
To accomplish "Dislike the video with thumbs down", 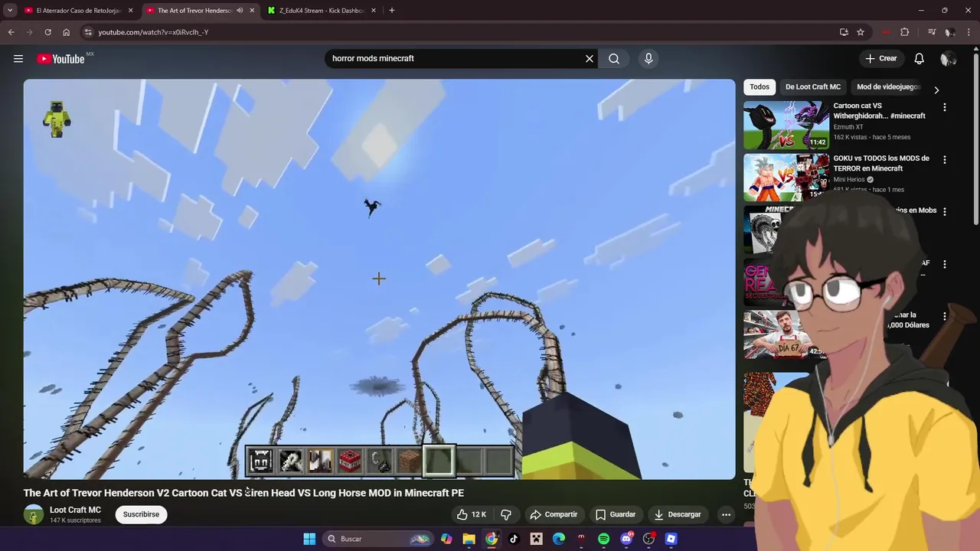I will [x=505, y=514].
